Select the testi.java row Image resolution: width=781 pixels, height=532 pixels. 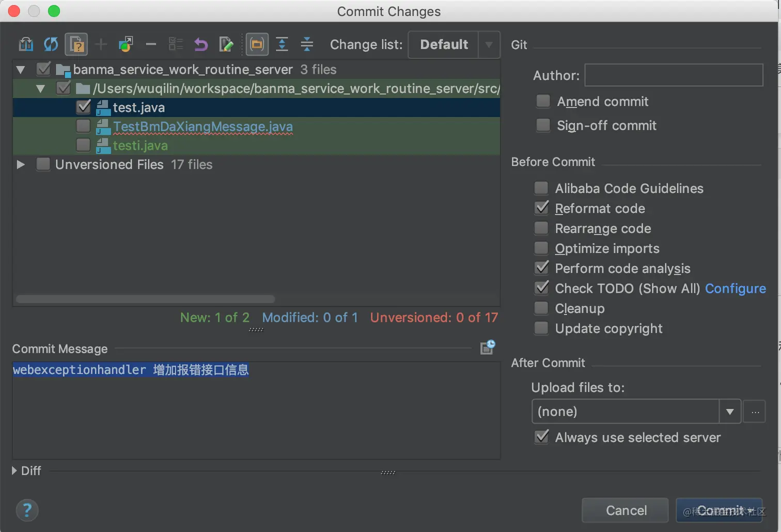click(x=256, y=146)
